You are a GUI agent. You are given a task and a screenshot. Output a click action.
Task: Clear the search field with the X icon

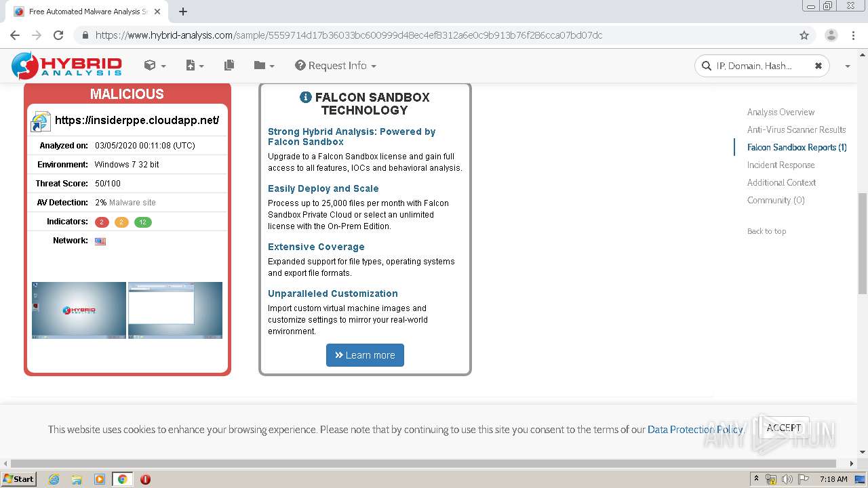[x=818, y=66]
